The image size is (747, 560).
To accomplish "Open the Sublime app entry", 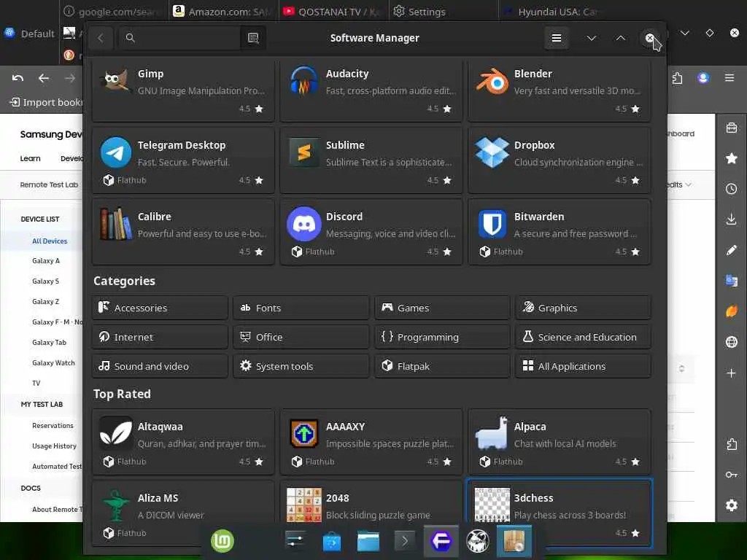I will (371, 161).
